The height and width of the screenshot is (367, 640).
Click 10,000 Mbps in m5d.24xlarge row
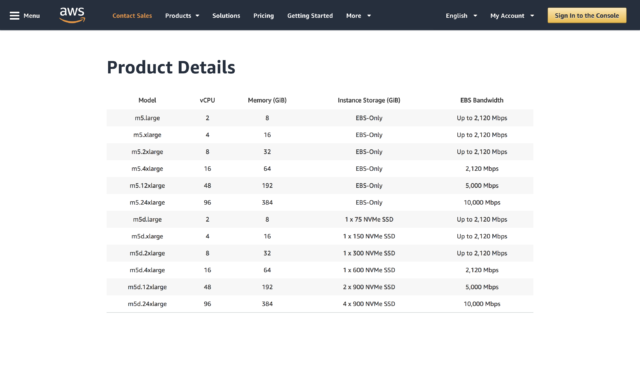tap(482, 304)
